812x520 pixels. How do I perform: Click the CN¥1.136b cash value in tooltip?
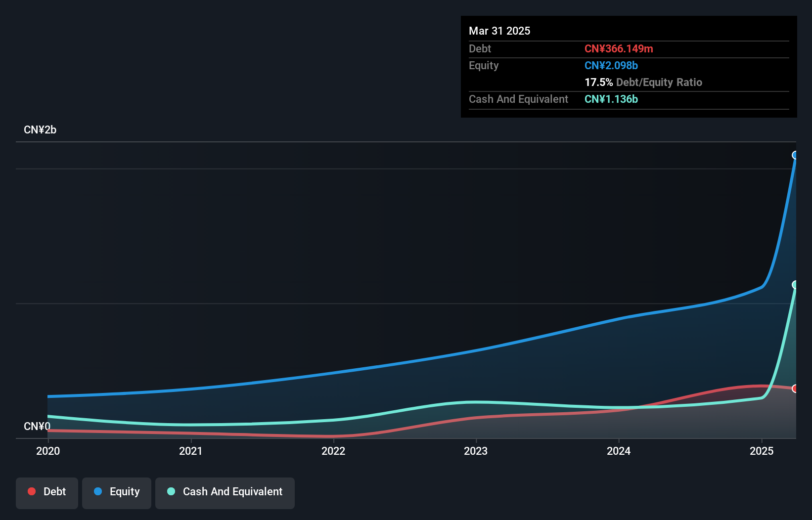click(611, 99)
